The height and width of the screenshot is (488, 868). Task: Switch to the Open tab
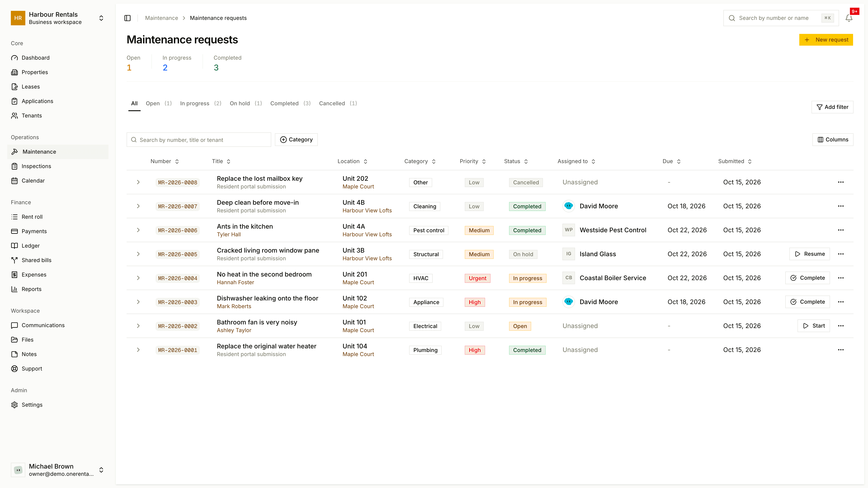coord(159,103)
